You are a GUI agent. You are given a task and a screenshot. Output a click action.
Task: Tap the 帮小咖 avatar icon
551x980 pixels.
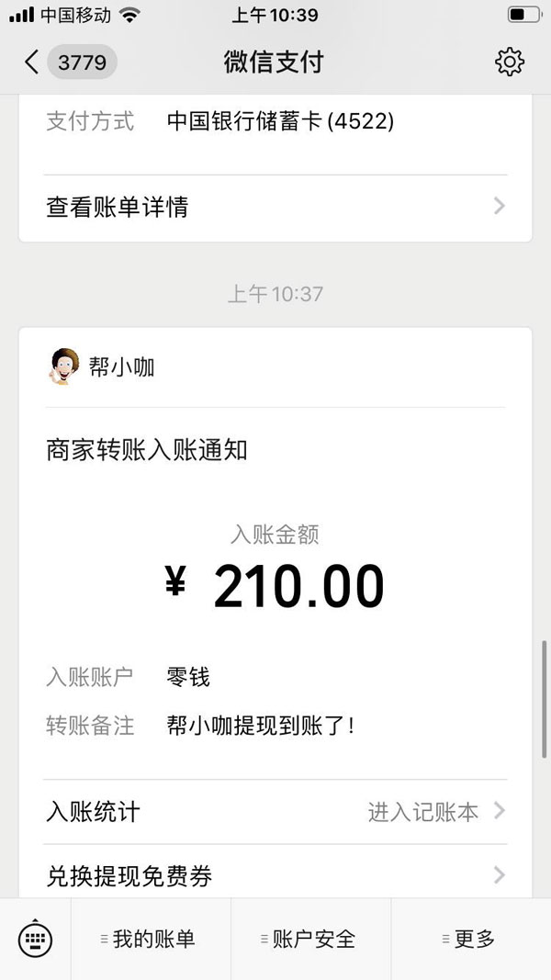[x=64, y=366]
